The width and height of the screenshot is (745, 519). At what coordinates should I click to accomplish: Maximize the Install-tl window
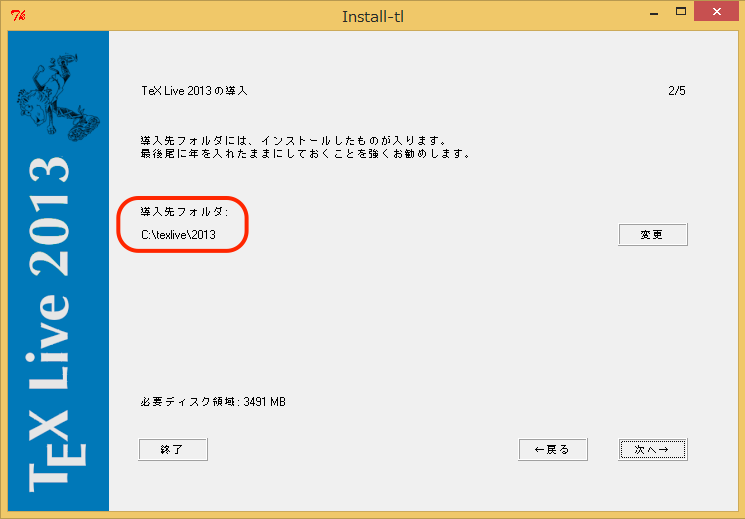coord(681,12)
